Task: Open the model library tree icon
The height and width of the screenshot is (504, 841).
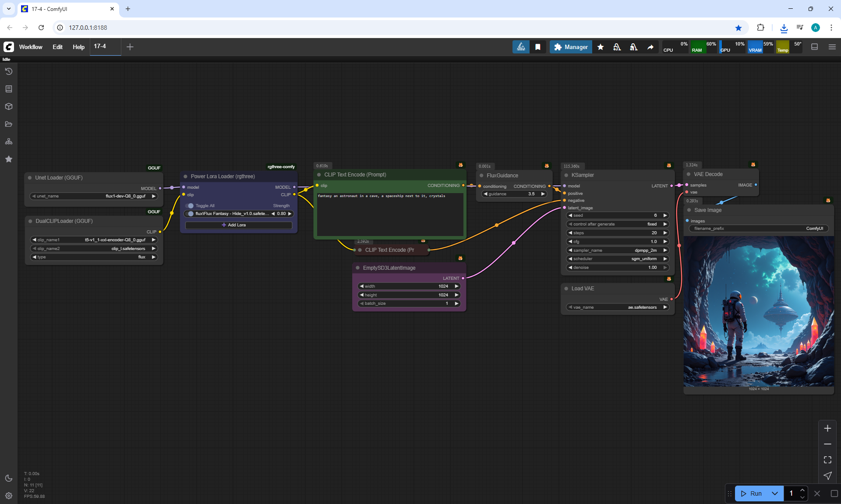Action: (x=9, y=141)
